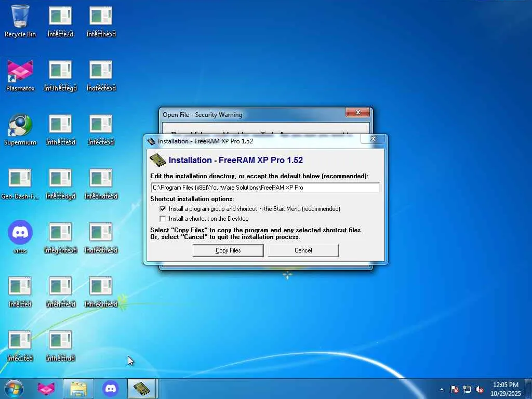The width and height of the screenshot is (532, 399).
Task: Open the Plasmafox desktop shortcut
Action: click(20, 75)
